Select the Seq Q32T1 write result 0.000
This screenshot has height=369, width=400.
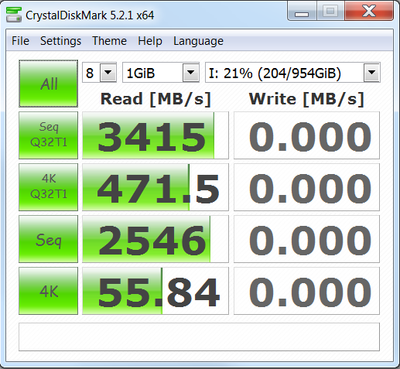(307, 135)
